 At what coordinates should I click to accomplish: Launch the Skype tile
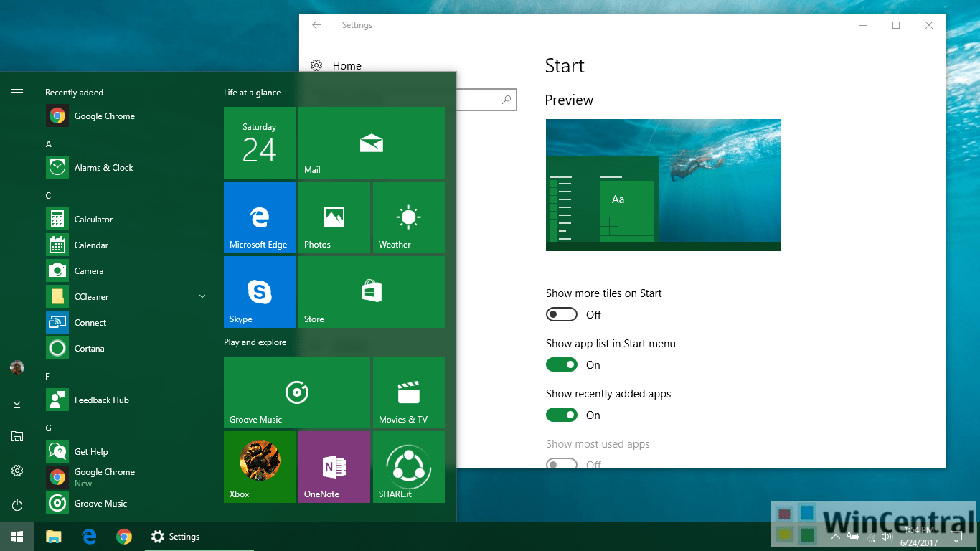click(259, 292)
